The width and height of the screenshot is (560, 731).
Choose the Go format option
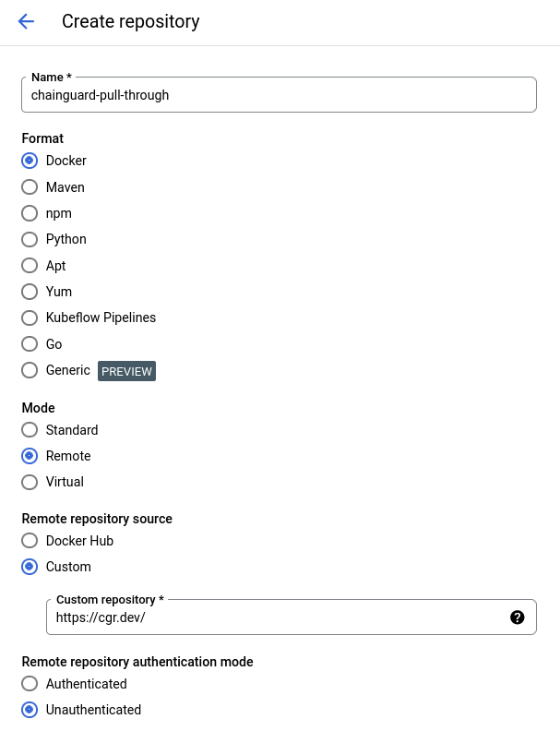tap(30, 344)
